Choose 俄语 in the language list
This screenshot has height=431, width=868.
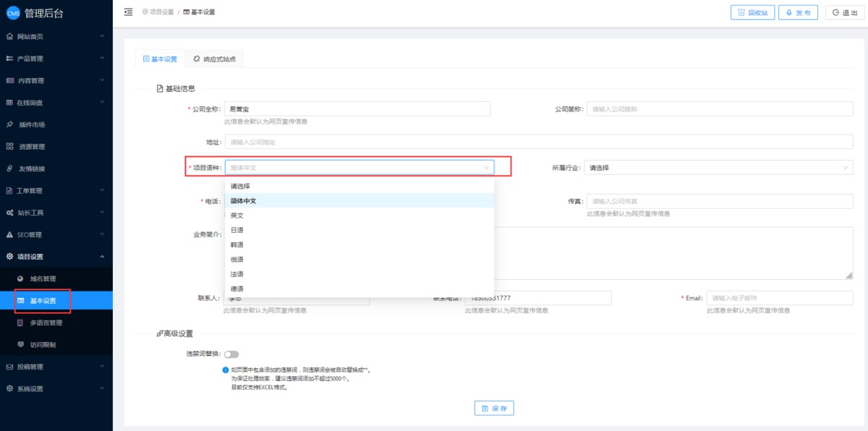pyautogui.click(x=359, y=260)
